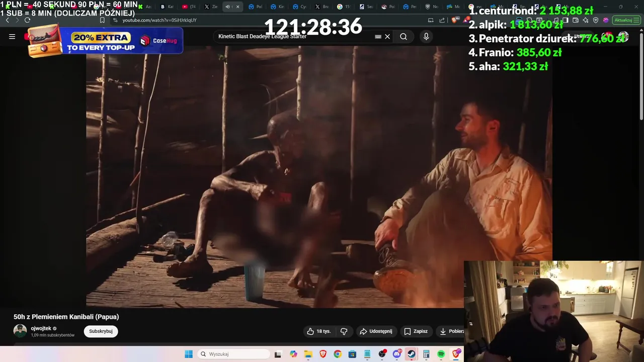
Task: Click the Brave Shields lion icon in address bar
Action: (454, 20)
